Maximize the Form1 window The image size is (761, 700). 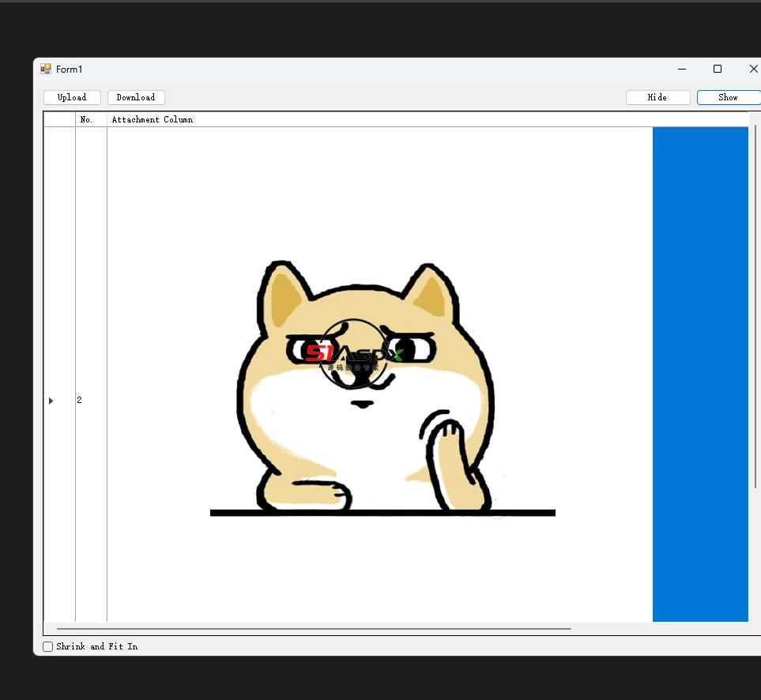click(718, 69)
